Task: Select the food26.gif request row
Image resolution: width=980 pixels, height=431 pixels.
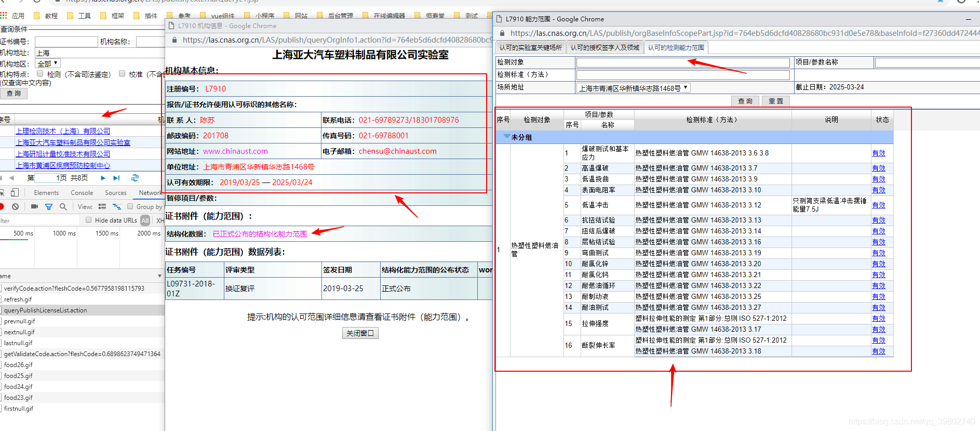Action: tap(82, 365)
